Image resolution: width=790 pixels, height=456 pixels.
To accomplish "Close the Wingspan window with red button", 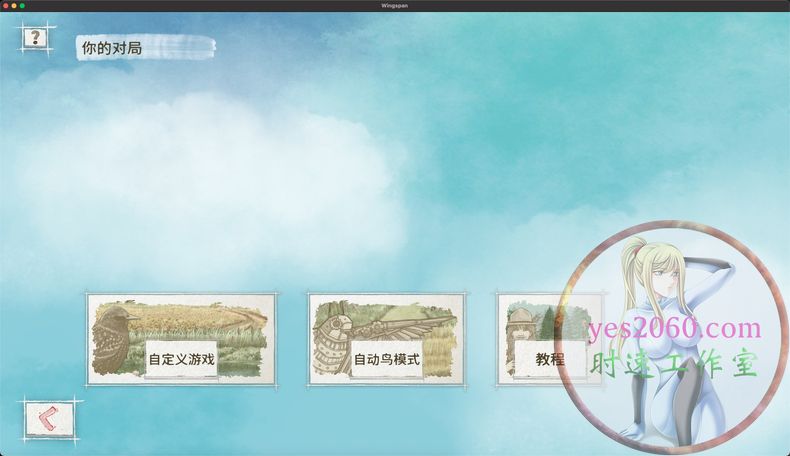I will pyautogui.click(x=5, y=5).
